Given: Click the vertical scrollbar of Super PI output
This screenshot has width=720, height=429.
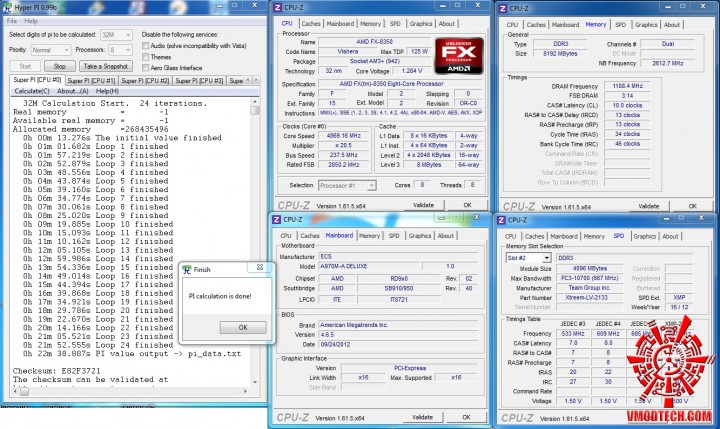Looking at the screenshot, I should coord(255,243).
